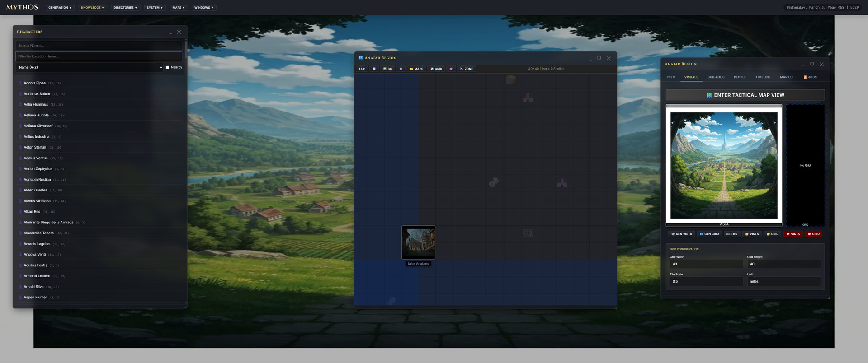Click the red VISTA remove button

coord(793,234)
